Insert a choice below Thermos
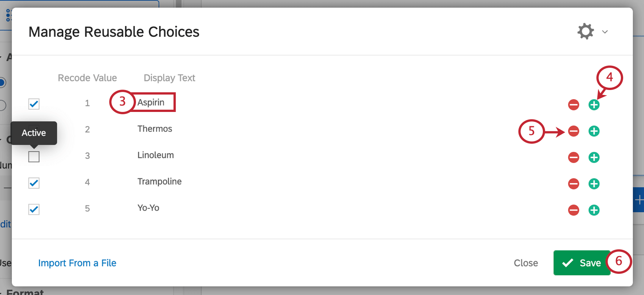 coord(594,131)
